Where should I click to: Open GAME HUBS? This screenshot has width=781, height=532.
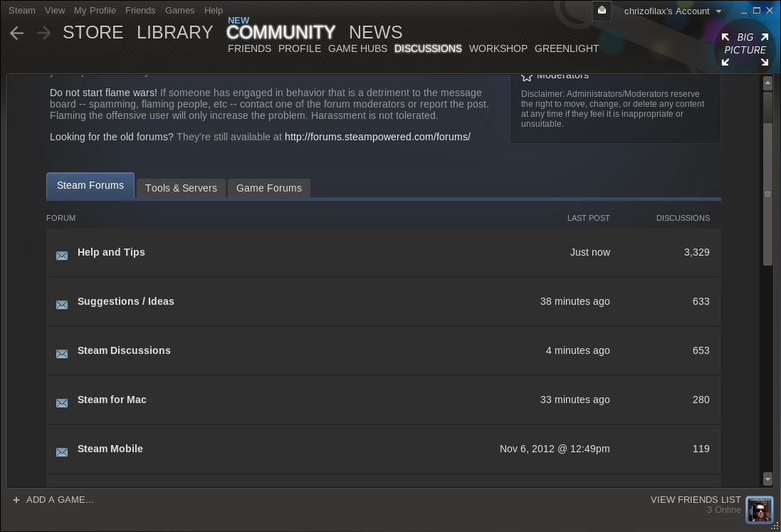357,49
